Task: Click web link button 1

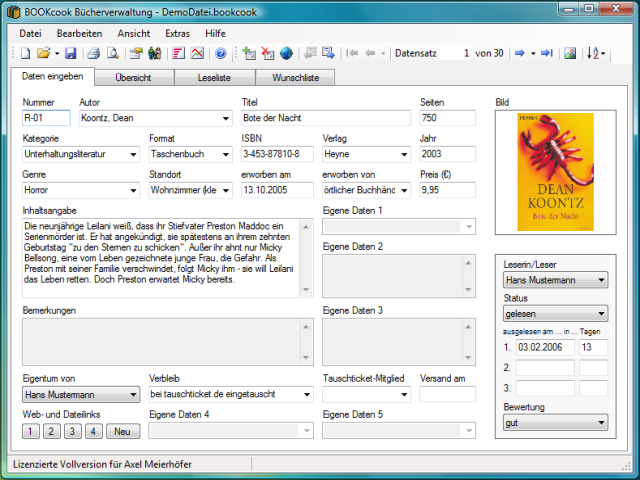Action: [x=30, y=431]
